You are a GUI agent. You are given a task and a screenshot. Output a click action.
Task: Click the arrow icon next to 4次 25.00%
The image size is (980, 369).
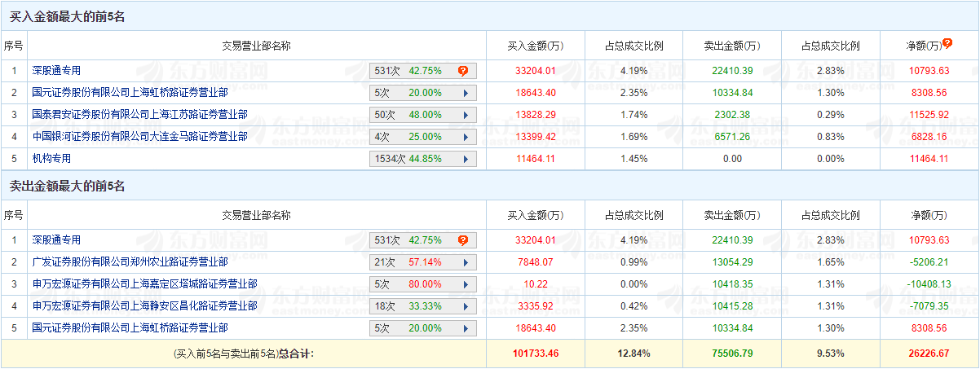click(466, 137)
